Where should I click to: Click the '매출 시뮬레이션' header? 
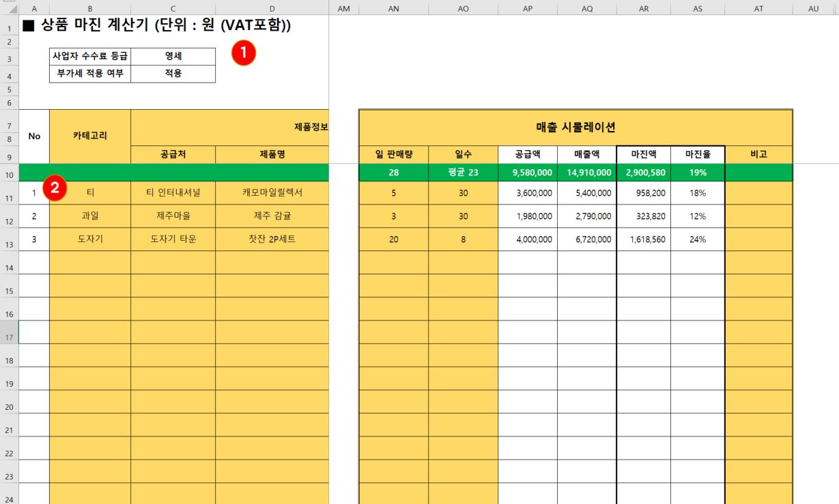(575, 128)
